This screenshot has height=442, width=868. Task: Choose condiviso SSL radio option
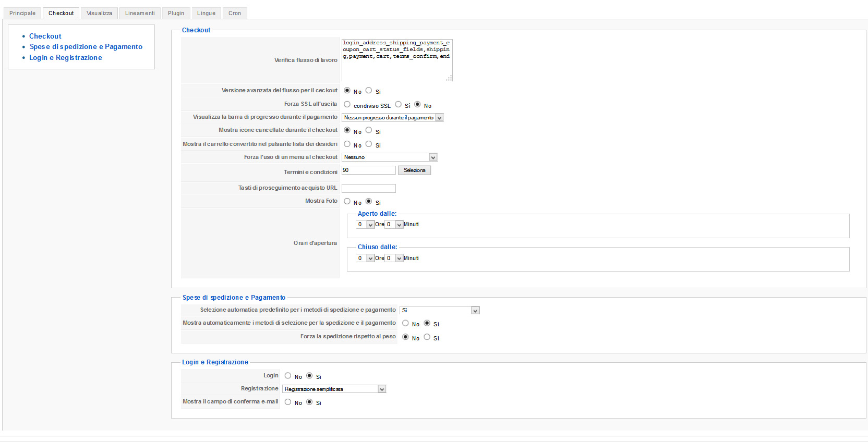[347, 105]
